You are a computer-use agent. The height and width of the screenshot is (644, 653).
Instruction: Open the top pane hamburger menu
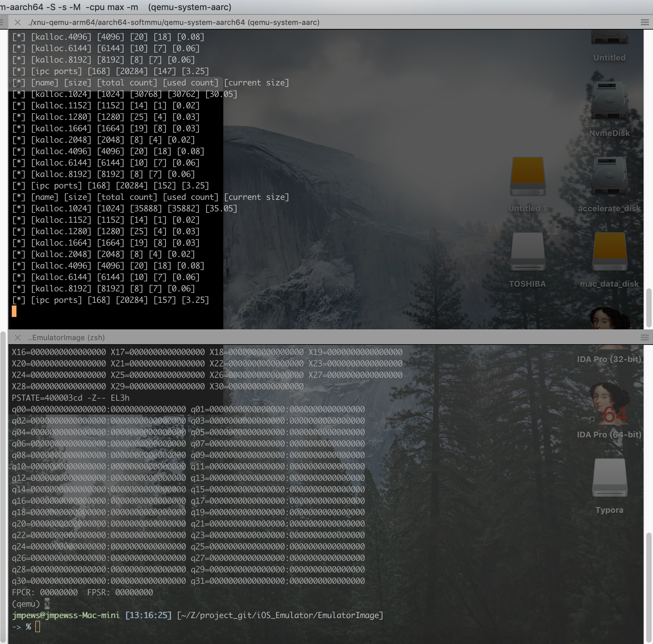[x=644, y=22]
